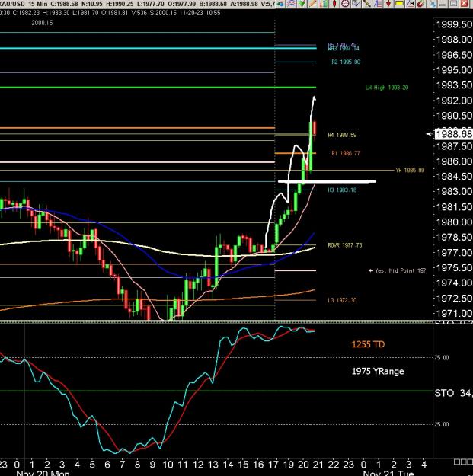The height and width of the screenshot is (476, 473).
Task: Select the thick white horizontal line near 1984
Action: 327,181
